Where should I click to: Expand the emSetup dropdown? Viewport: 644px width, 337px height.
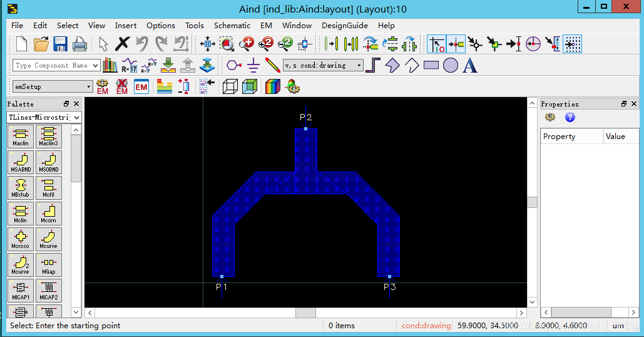[x=89, y=86]
